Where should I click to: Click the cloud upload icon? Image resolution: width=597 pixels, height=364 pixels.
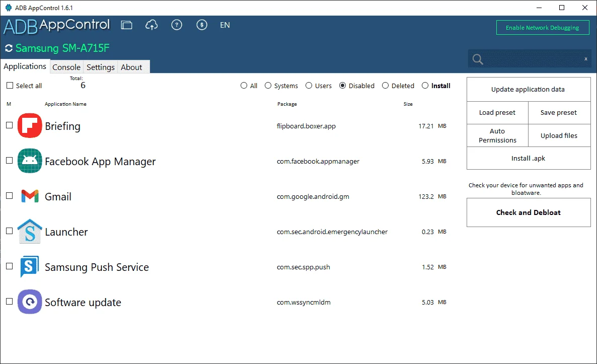[152, 25]
